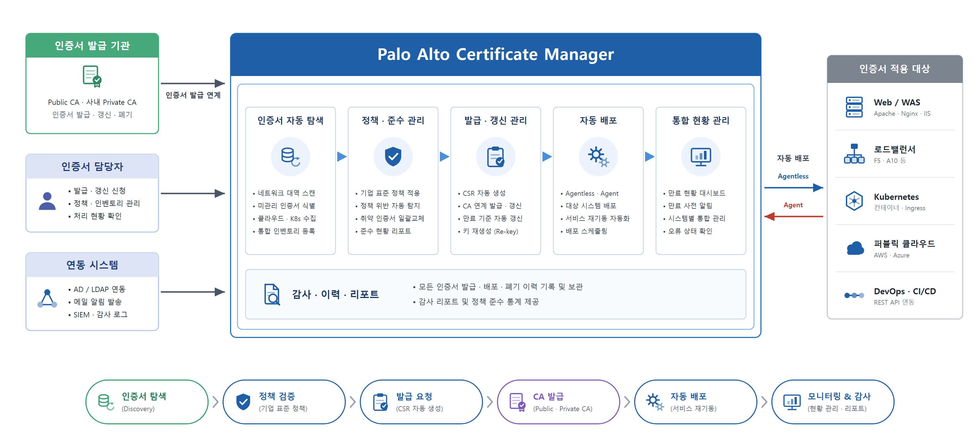Select the 인증서 발급 기관 green header
Viewport: 980px width, 448px height.
coord(92,45)
